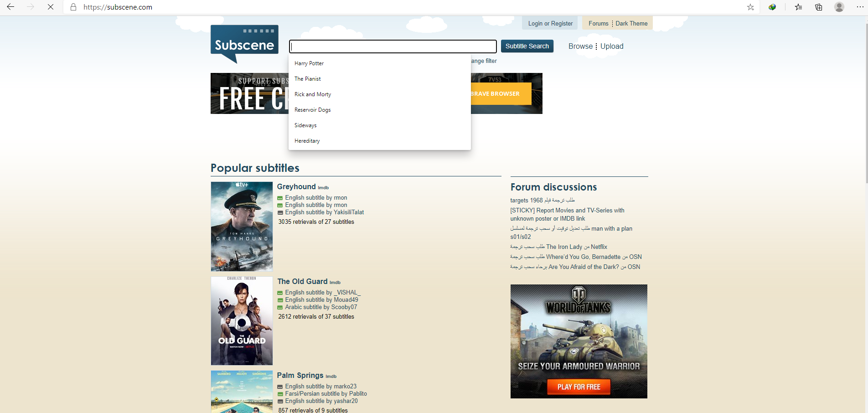Open the Palm Springs poster thumbnail

[x=242, y=392]
